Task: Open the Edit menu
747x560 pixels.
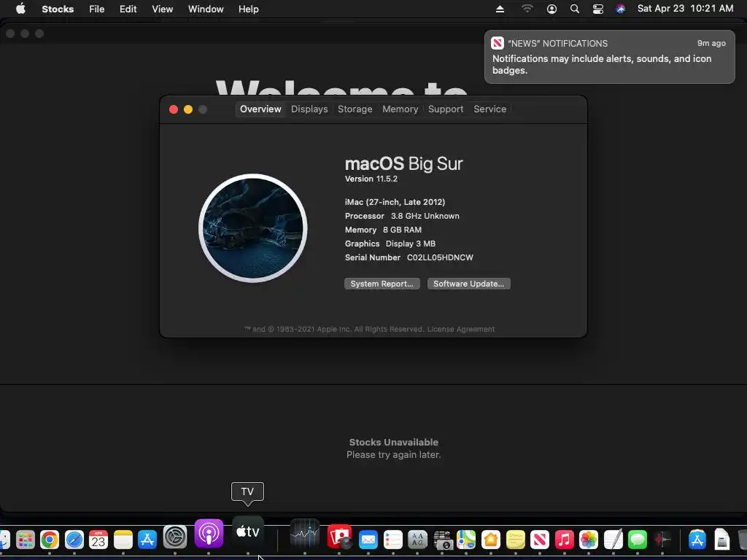Action: (x=128, y=9)
